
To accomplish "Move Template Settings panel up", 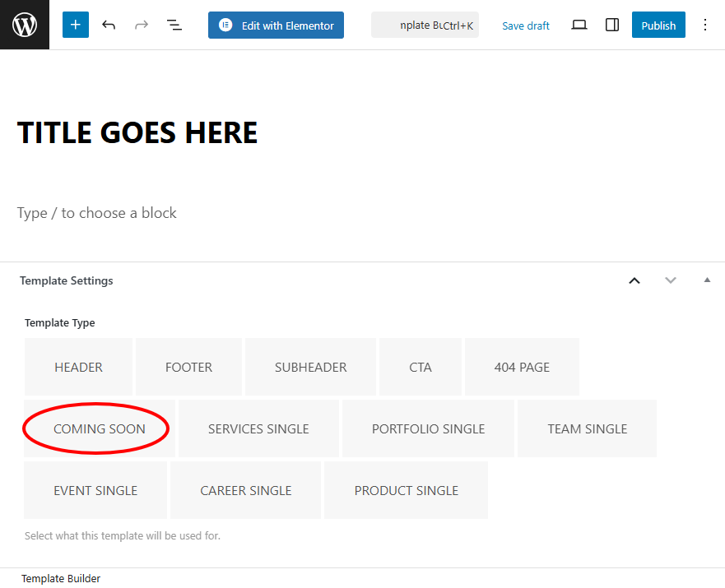I will click(x=634, y=280).
